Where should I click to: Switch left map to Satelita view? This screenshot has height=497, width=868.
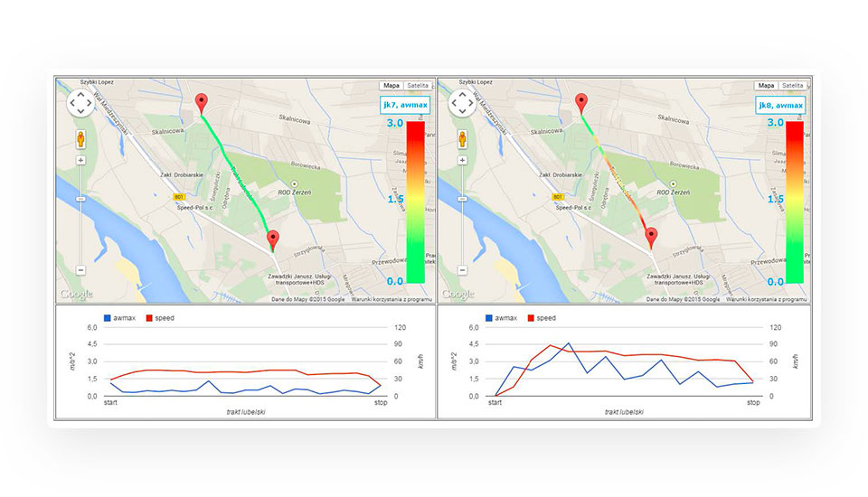coord(417,85)
